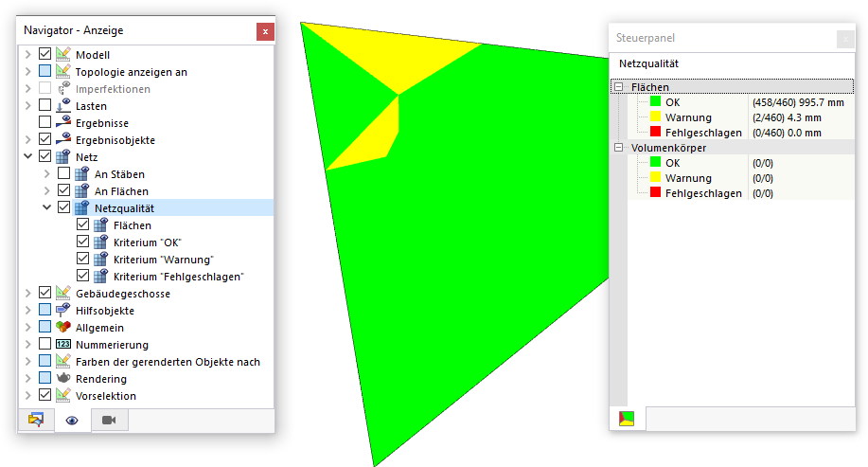This screenshot has height=467, width=868.
Task: Click the yellow Warnung swatch under Flächen
Action: point(655,117)
